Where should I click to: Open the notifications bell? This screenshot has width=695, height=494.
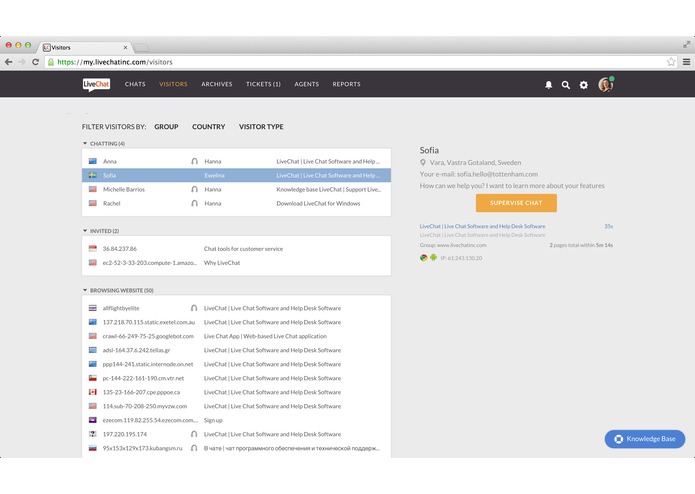point(548,85)
